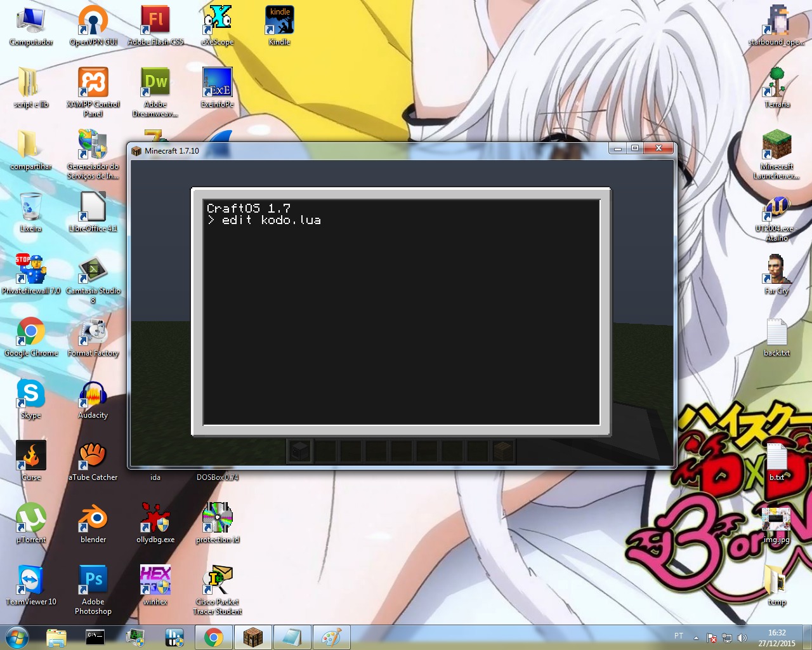Screen dimensions: 812x650
Task: Minimize the Minecraft 1.7.10 window
Action: 617,148
